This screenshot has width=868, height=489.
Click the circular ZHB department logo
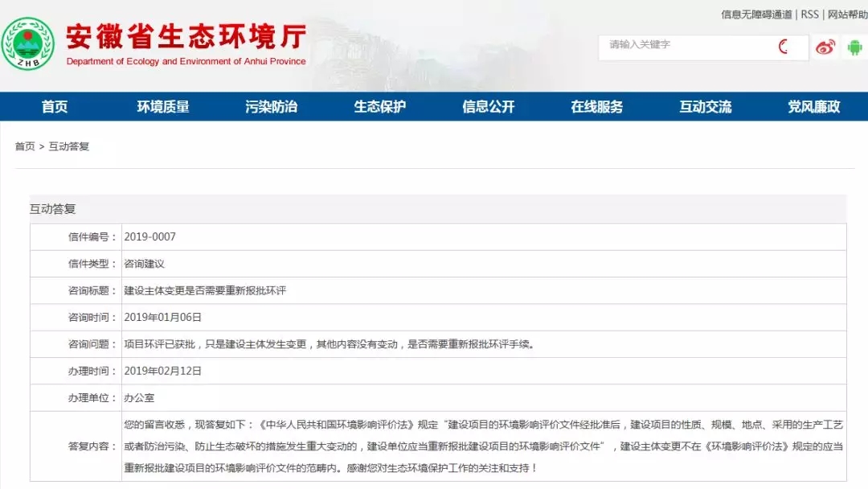(27, 43)
